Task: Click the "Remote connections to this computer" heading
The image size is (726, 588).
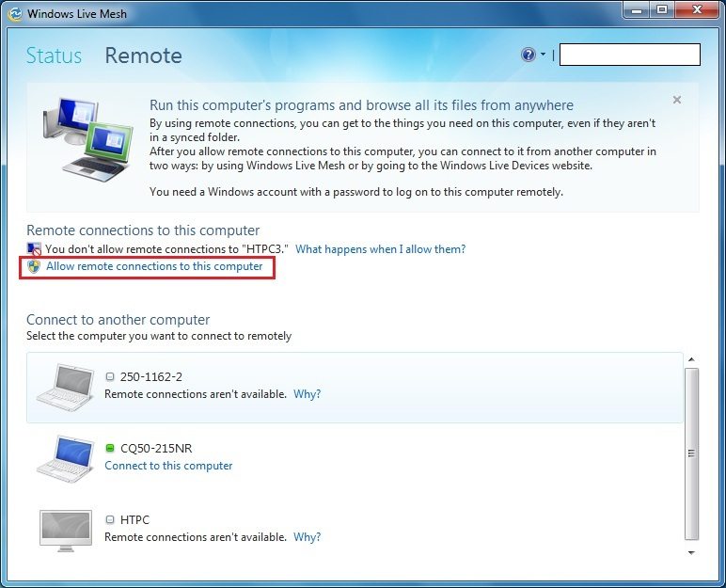Action: tap(143, 230)
